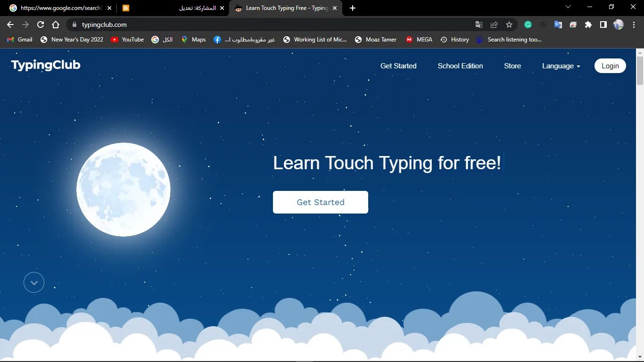The width and height of the screenshot is (644, 362).
Task: Open the browser home page
Action: [56, 25]
